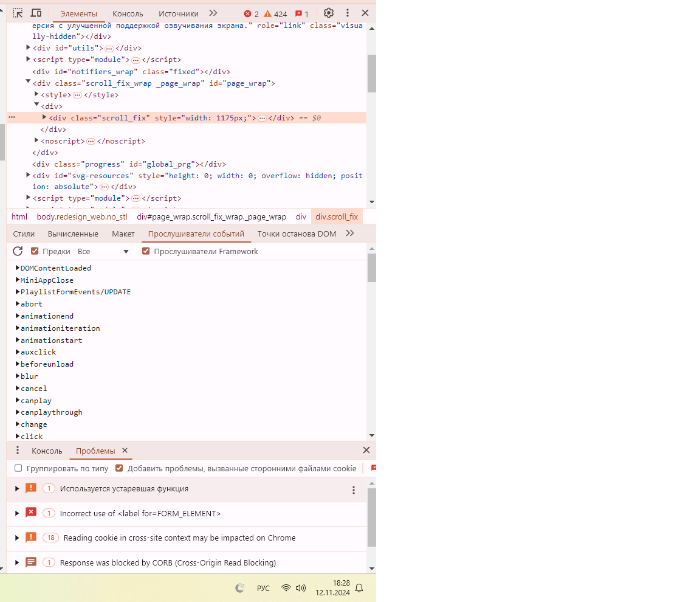700x602 pixels.
Task: Refresh the event listeners list
Action: (18, 251)
